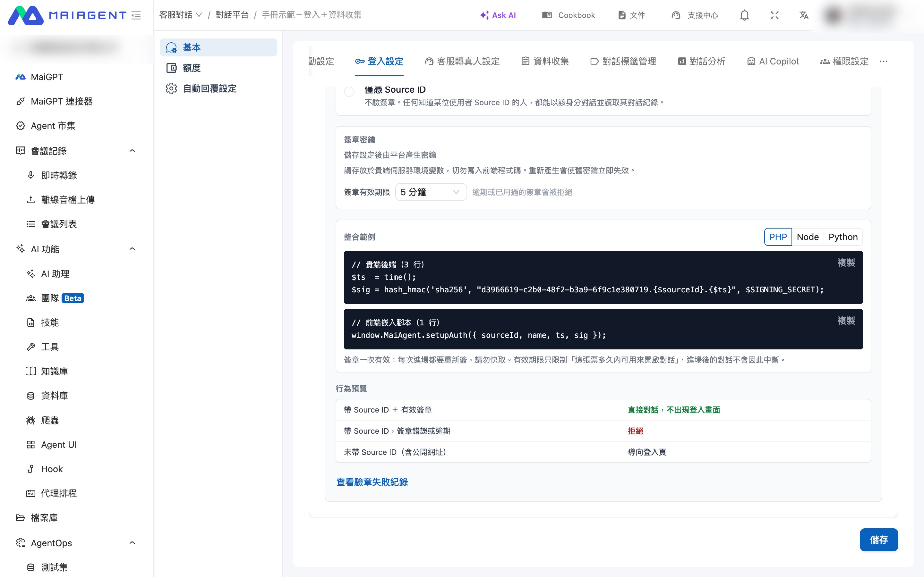Collapse sidebar using menu fold icon
Image resolution: width=924 pixels, height=577 pixels.
pyautogui.click(x=136, y=15)
